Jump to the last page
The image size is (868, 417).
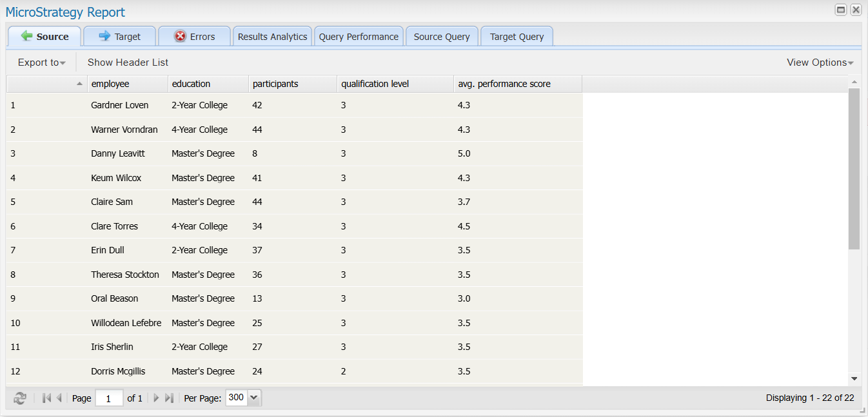pos(169,398)
